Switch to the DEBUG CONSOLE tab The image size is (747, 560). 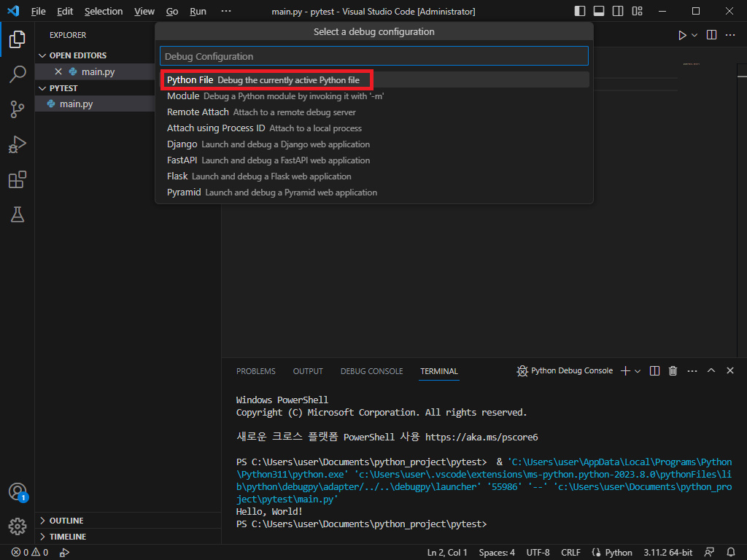click(371, 371)
